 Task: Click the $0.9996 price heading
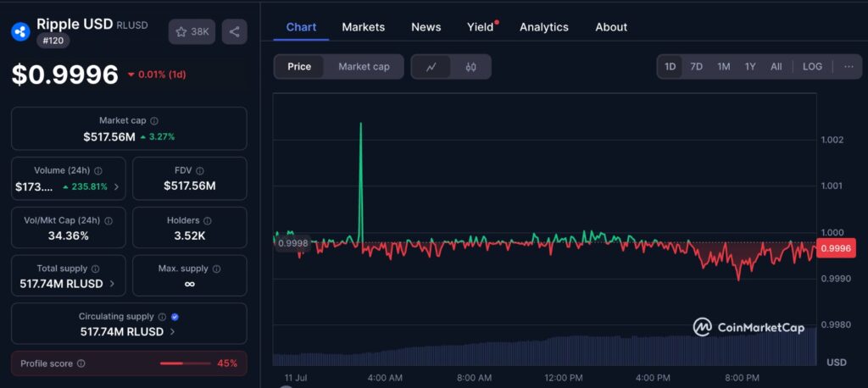64,75
